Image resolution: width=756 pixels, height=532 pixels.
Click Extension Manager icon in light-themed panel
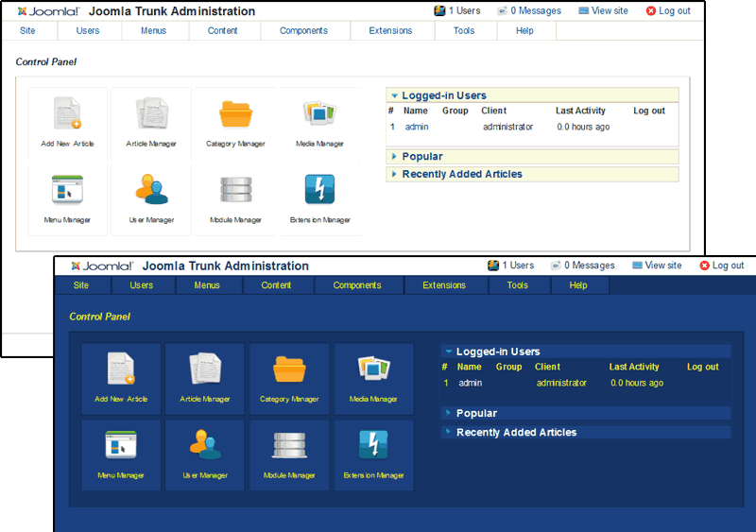tap(319, 191)
